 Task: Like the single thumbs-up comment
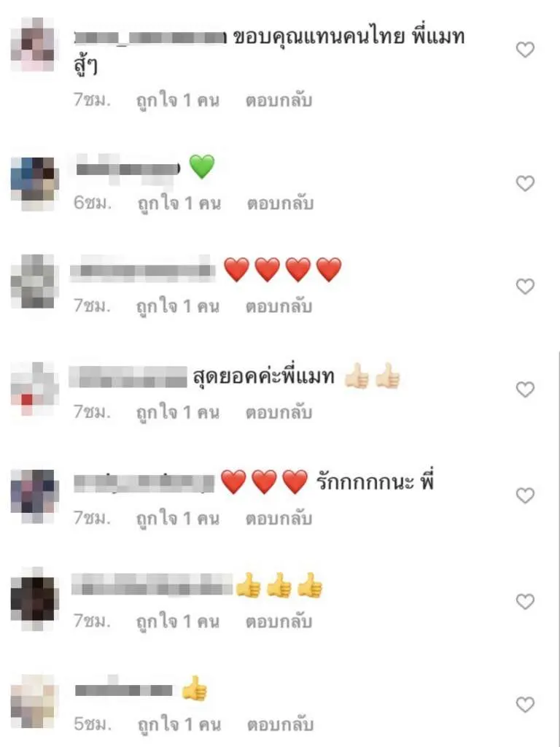tap(525, 705)
